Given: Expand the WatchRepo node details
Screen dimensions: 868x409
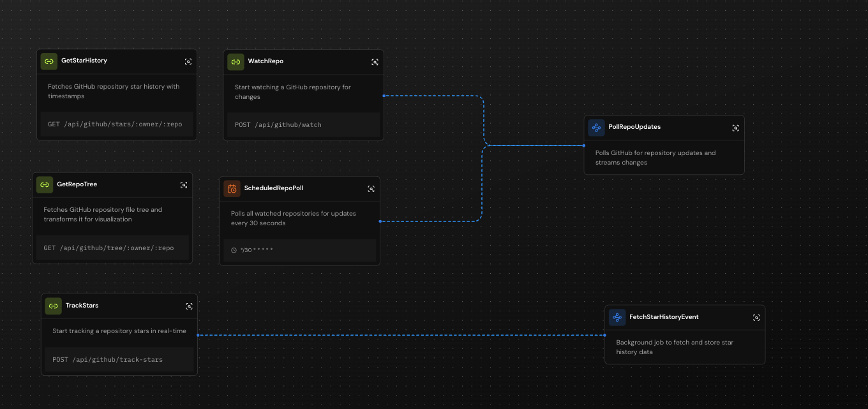Looking at the screenshot, I should tap(375, 62).
